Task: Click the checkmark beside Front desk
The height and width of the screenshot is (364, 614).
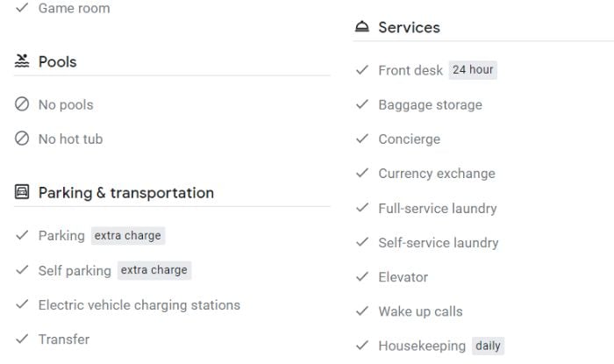Action: (x=362, y=69)
